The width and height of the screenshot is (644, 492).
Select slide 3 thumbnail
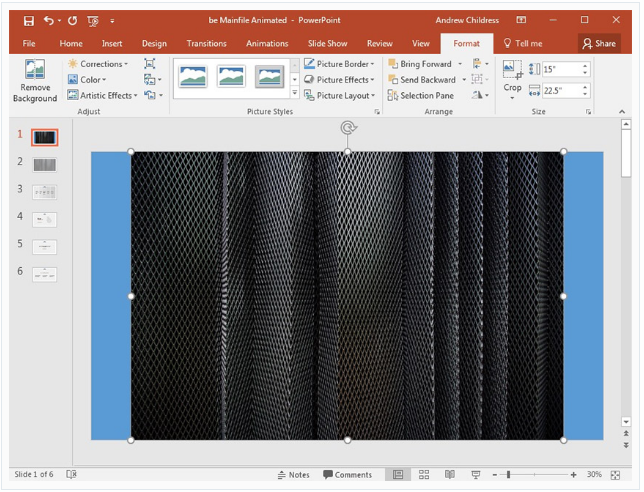(44, 192)
